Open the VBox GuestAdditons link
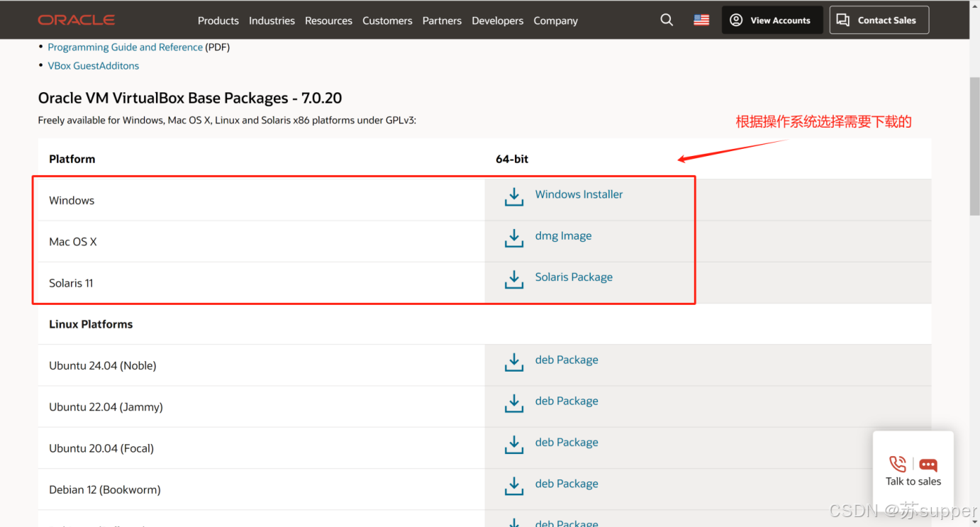The image size is (980, 527). tap(94, 65)
